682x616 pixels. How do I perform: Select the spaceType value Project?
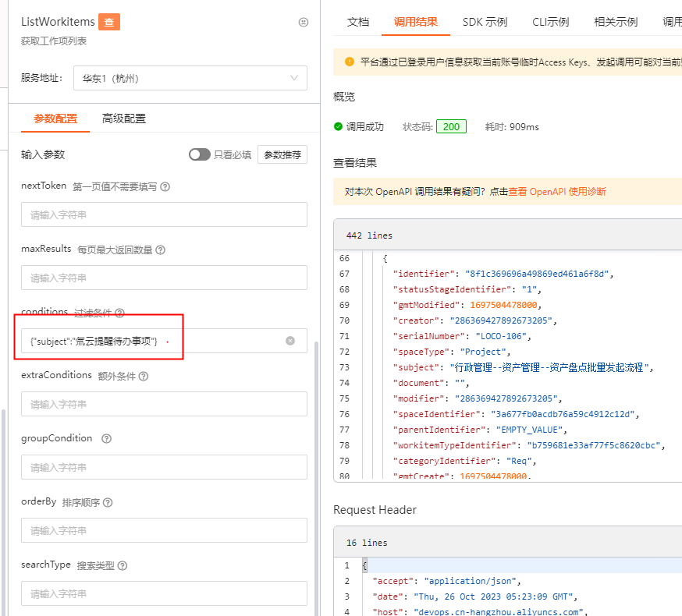tap(483, 352)
